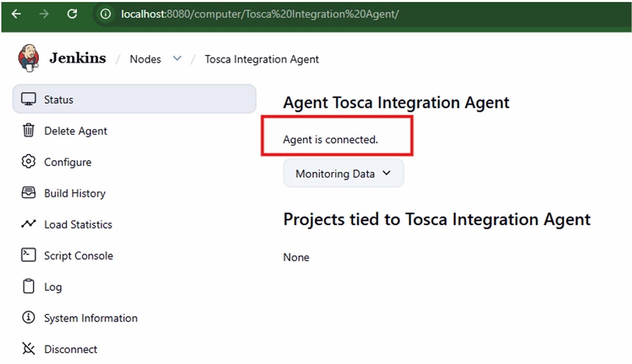The image size is (632, 364).
Task: Expand the Monitoring Data dropdown
Action: click(344, 174)
